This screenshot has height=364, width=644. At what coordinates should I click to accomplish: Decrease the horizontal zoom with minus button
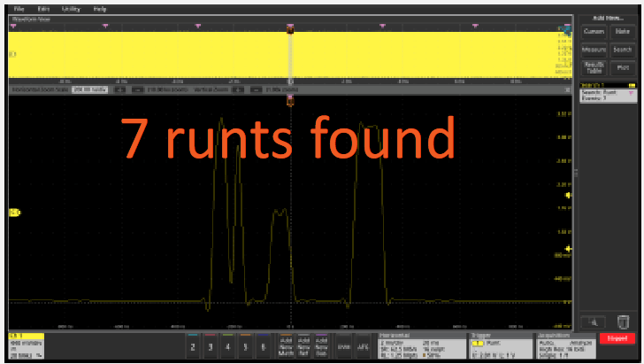pyautogui.click(x=138, y=89)
